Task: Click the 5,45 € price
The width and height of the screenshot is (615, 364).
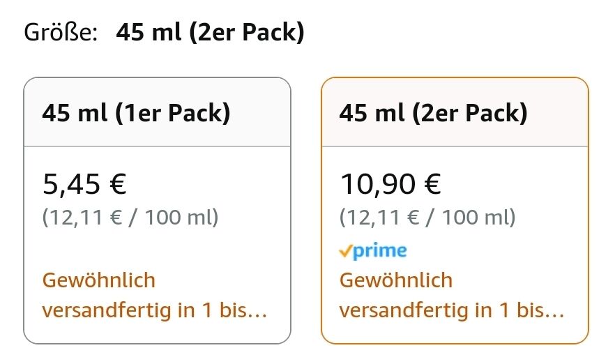Action: coord(84,184)
